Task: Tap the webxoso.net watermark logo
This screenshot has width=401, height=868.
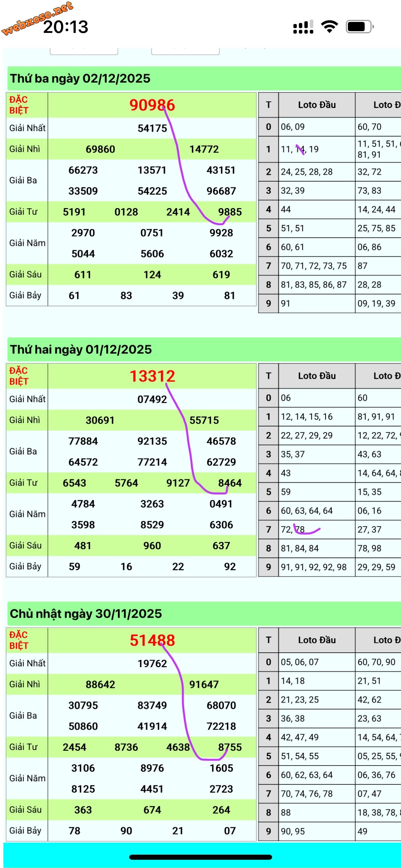Action: (x=37, y=18)
